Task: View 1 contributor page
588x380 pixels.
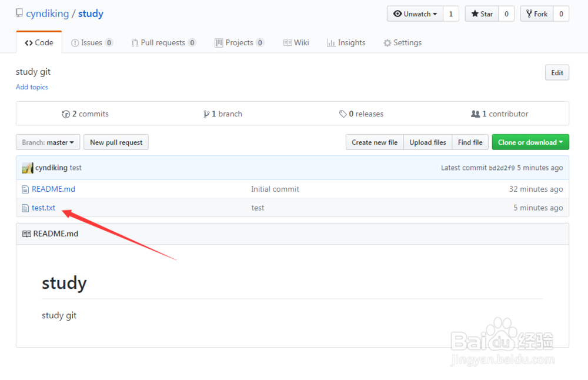Action: coord(499,114)
